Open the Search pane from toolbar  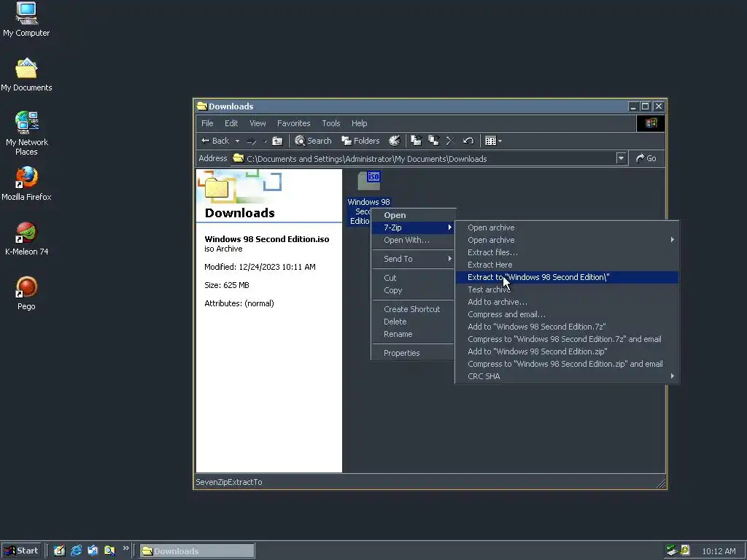(313, 141)
